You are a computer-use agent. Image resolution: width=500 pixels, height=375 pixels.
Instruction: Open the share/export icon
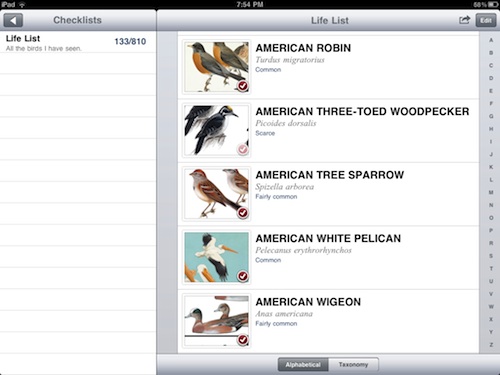464,20
